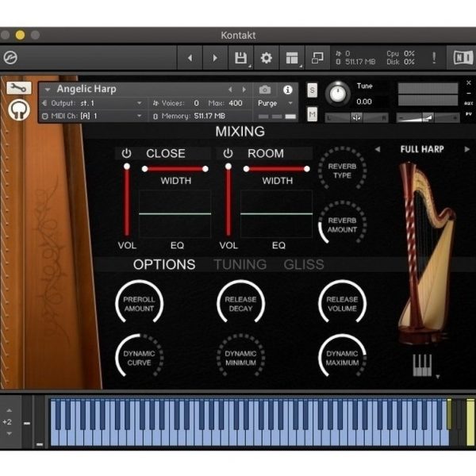The image size is (476, 476).
Task: Open keyboard range piano icon menu
Action: 422,365
